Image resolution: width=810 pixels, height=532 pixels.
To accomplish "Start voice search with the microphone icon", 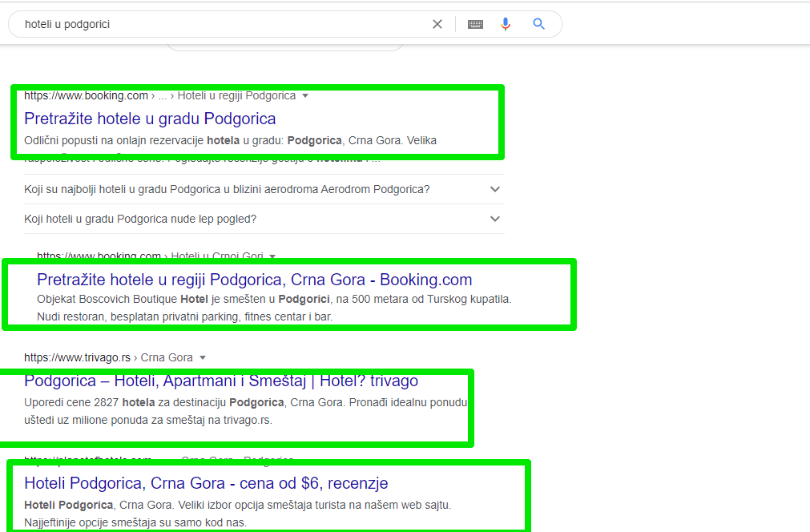I will coord(506,24).
